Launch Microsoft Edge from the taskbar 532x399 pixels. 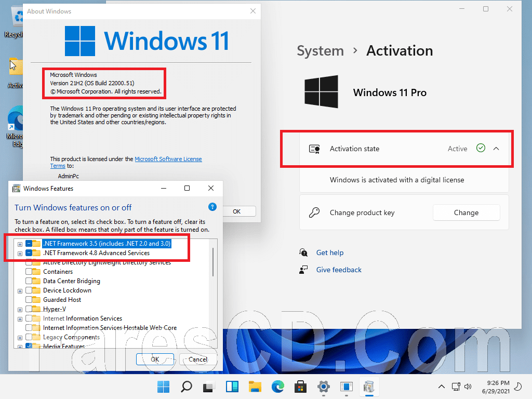pyautogui.click(x=278, y=387)
